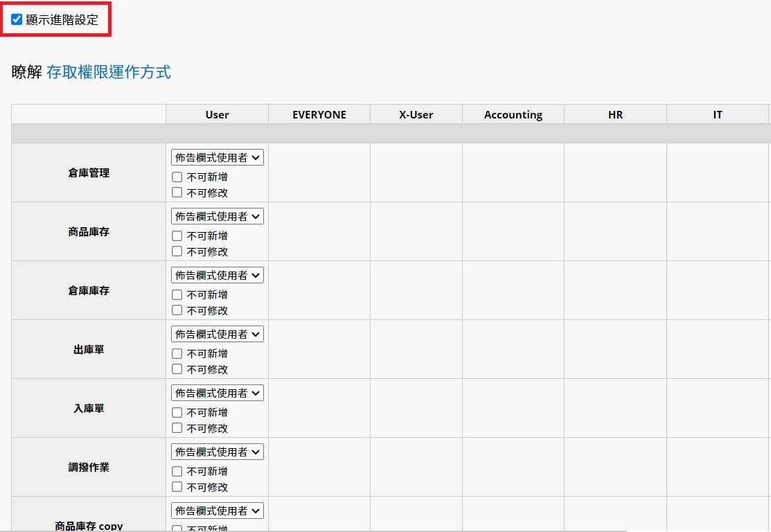This screenshot has width=771, height=532.
Task: Check 不可新增 in 入庫單 row
Action: point(177,413)
